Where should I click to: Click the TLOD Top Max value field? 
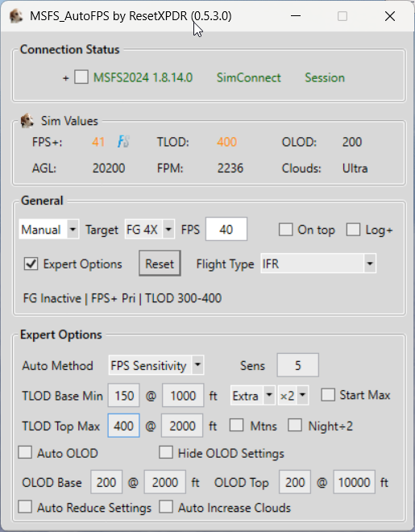(123, 426)
